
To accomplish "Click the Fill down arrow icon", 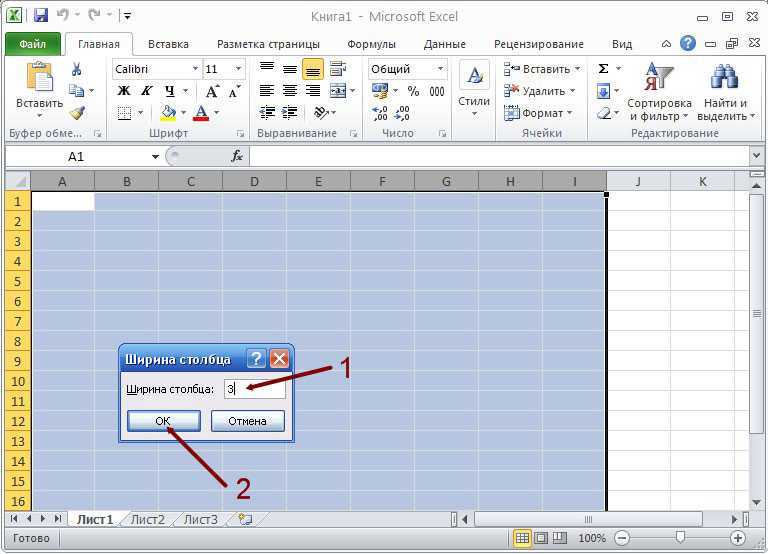I will point(603,91).
